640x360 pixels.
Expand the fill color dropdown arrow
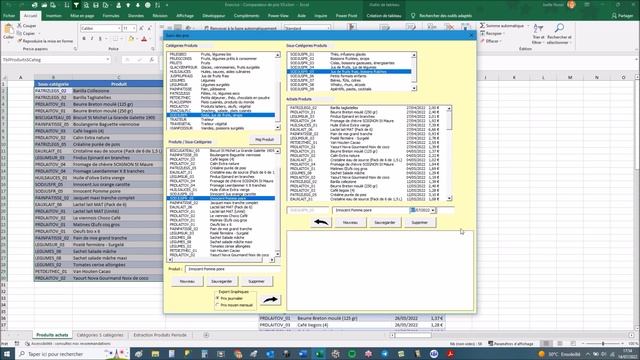click(x=136, y=39)
